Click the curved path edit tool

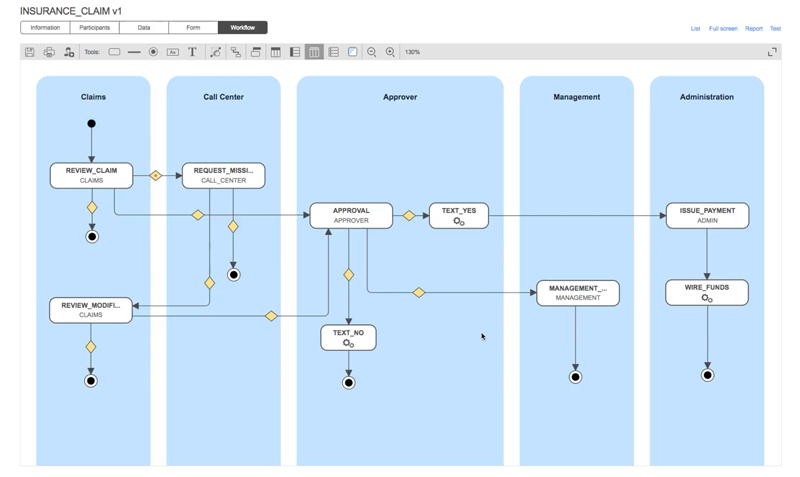click(x=216, y=52)
